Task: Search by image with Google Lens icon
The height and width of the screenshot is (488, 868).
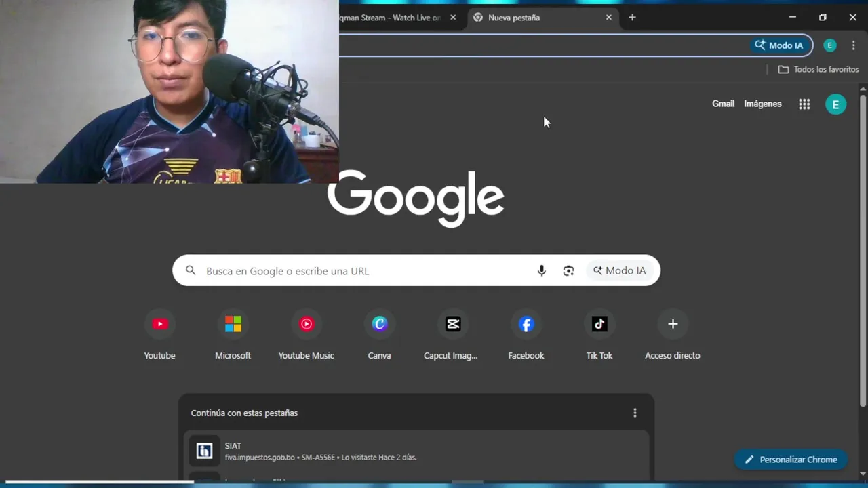Action: click(x=568, y=270)
